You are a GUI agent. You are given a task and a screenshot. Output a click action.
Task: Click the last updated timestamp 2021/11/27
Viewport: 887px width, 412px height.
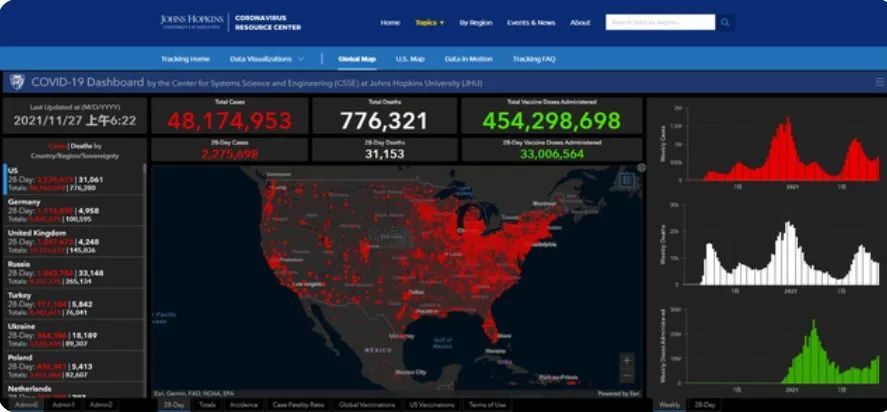pos(75,121)
